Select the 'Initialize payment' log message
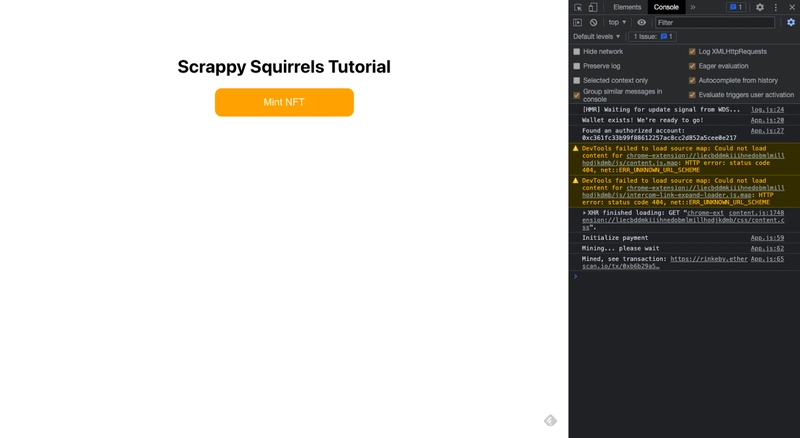Screen dimensions: 800x438 (615, 238)
